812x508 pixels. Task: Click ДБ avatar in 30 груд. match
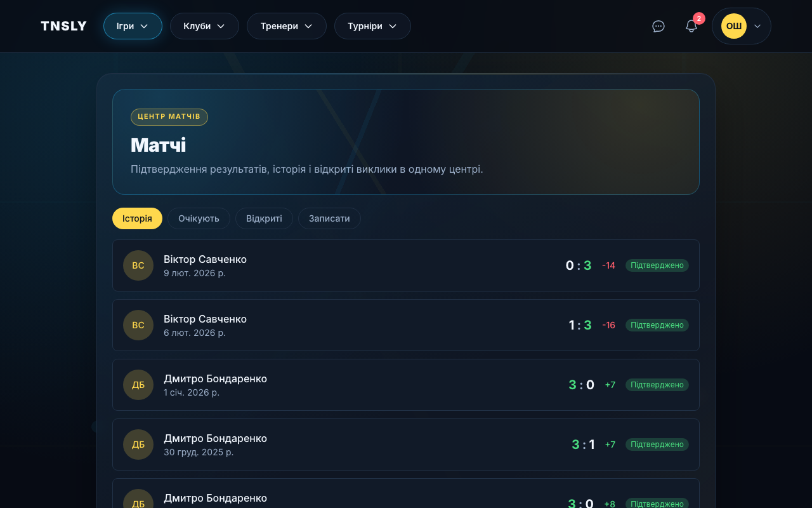click(138, 444)
